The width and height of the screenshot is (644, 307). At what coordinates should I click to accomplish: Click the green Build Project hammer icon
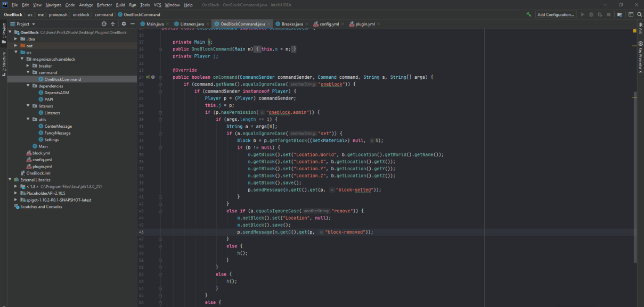(528, 14)
